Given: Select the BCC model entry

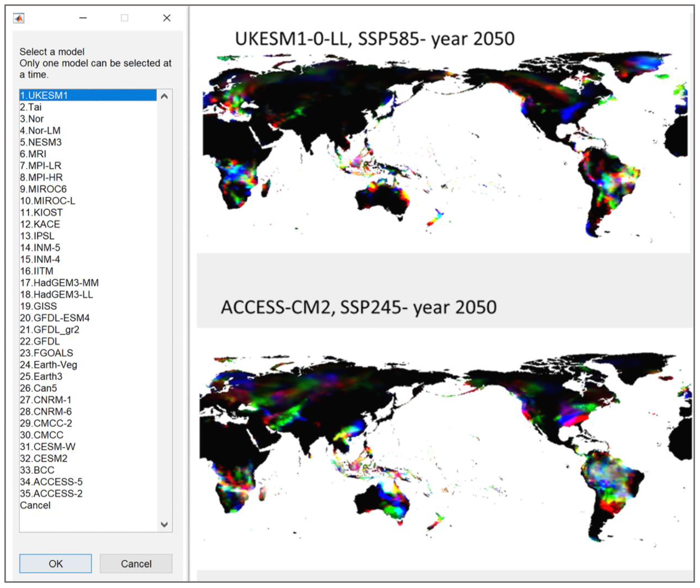Looking at the screenshot, I should click(40, 470).
